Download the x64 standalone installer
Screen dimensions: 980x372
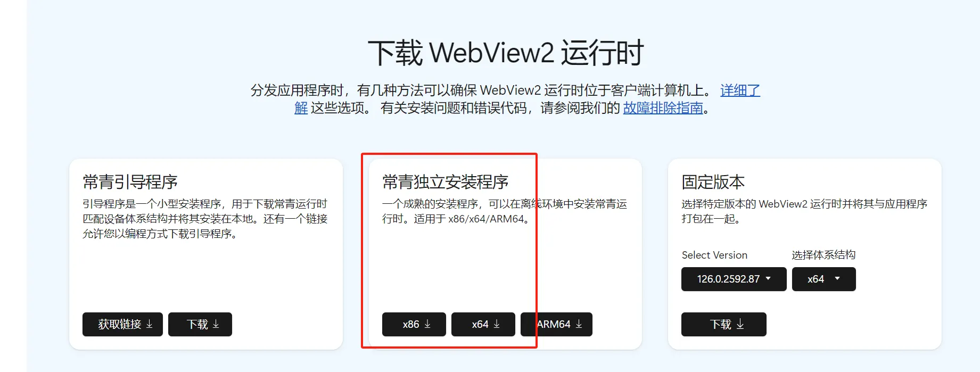click(483, 324)
